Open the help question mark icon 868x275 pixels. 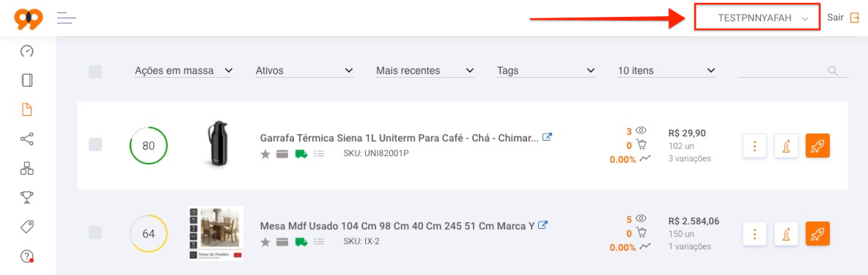tap(26, 256)
